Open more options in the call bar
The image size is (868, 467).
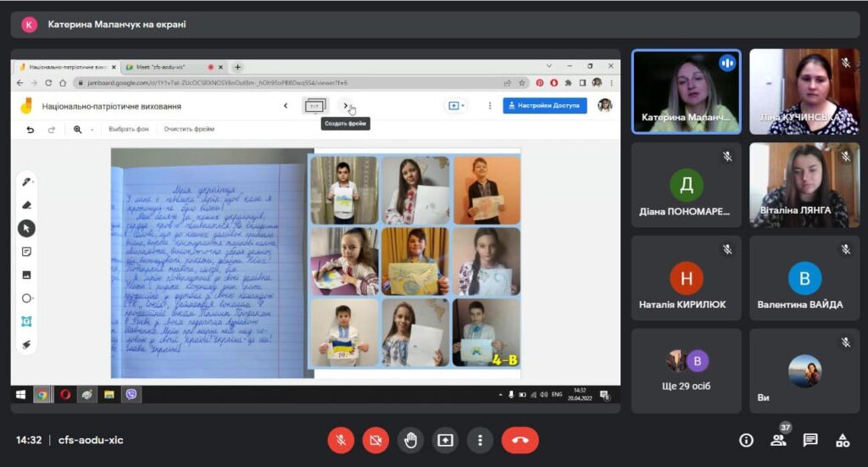pos(480,440)
